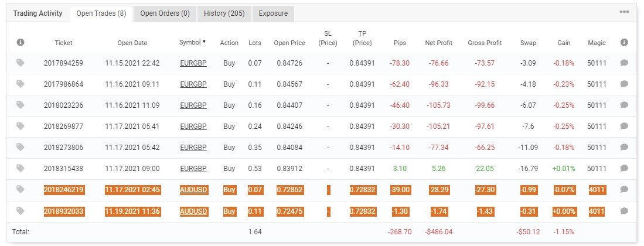The height and width of the screenshot is (246, 644).
Task: Open the comment bubble for ticket 2018932033
Action: (x=624, y=211)
